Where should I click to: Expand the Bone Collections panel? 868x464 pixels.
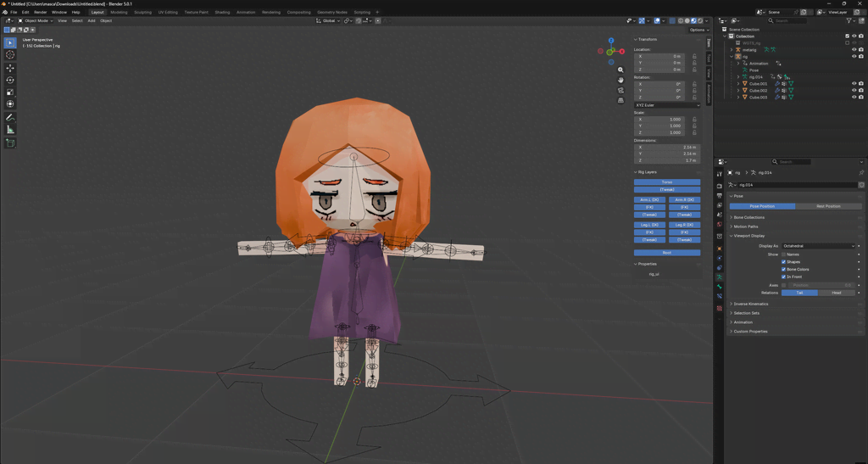pos(749,217)
